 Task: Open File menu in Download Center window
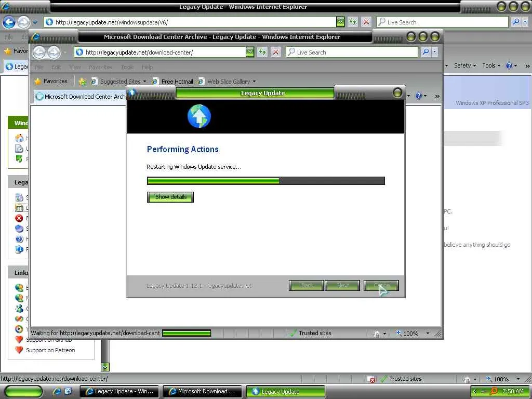pyautogui.click(x=39, y=67)
